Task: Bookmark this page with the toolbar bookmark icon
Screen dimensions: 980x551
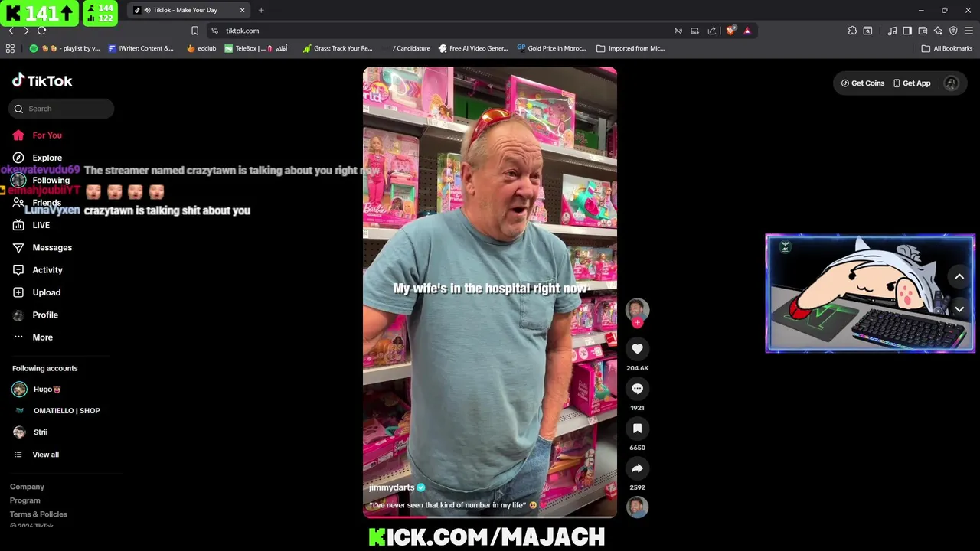Action: click(194, 31)
